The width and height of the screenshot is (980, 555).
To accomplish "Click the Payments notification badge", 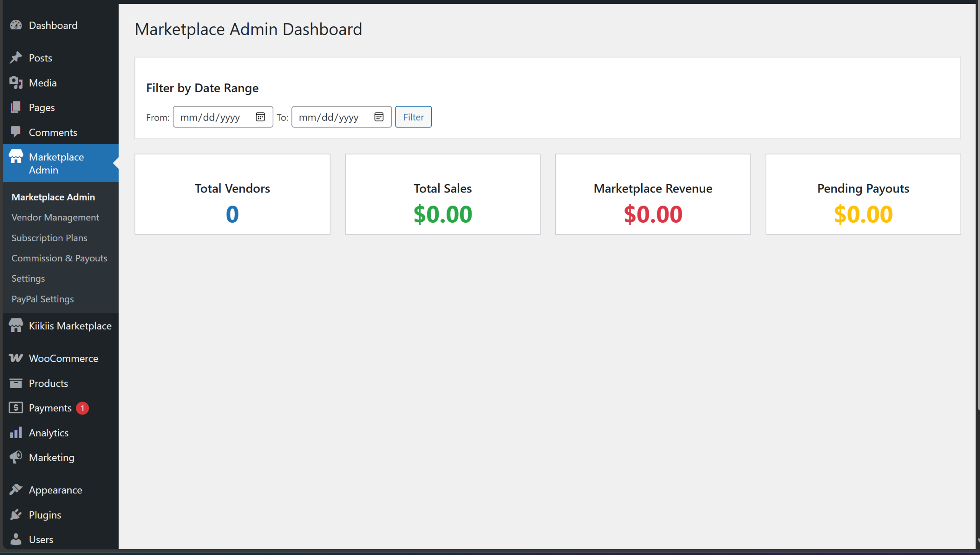I will point(82,408).
